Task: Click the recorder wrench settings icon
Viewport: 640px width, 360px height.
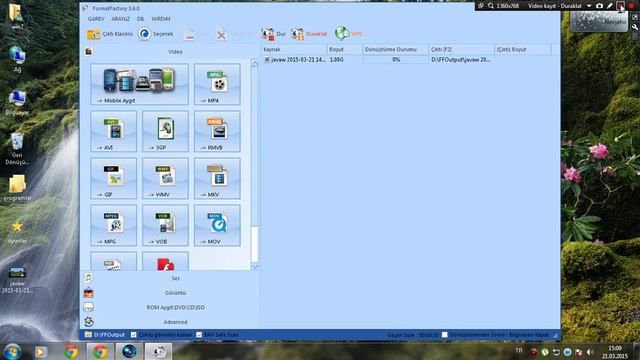Action: [635, 27]
